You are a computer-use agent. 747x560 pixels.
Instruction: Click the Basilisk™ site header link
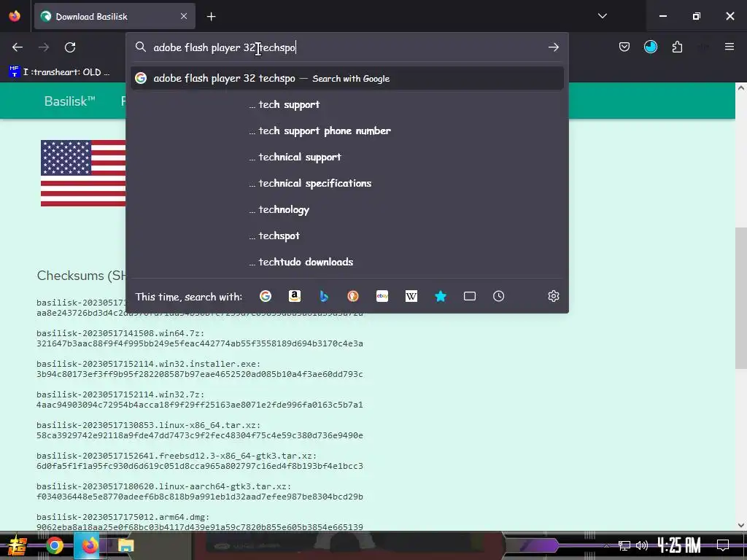coord(69,101)
